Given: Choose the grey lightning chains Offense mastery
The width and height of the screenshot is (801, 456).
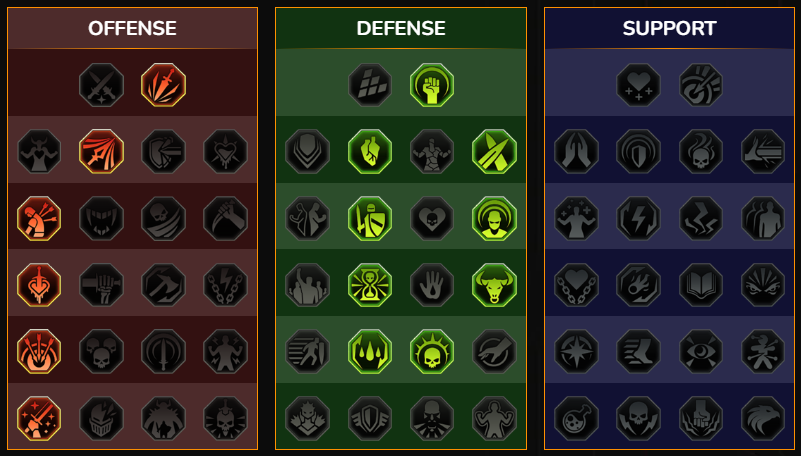Looking at the screenshot, I should pyautogui.click(x=226, y=285).
